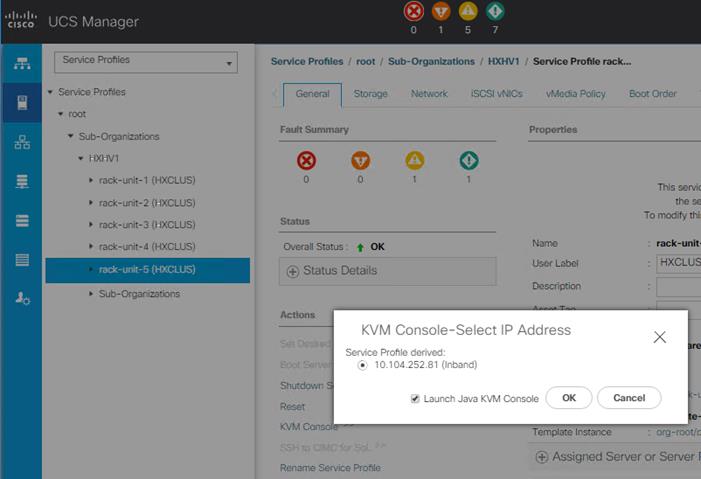Click OK in KVM dialog
The height and width of the screenshot is (479, 701).
click(569, 398)
